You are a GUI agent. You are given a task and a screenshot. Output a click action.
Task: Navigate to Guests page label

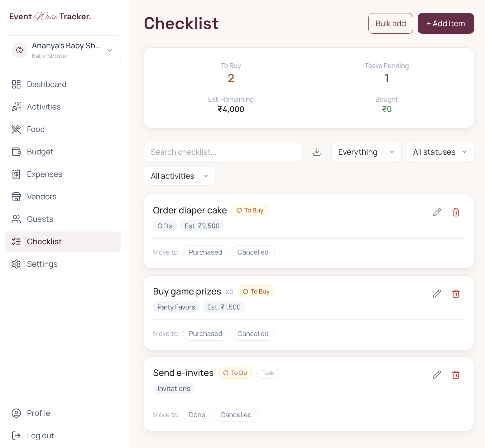click(x=40, y=219)
